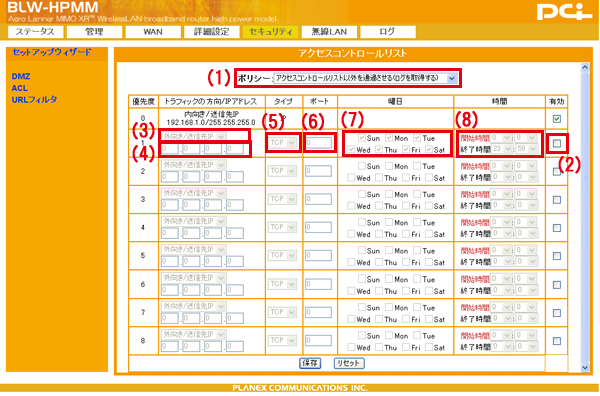Open the DMZ sidebar link
The height and width of the screenshot is (396, 600).
click(x=21, y=77)
